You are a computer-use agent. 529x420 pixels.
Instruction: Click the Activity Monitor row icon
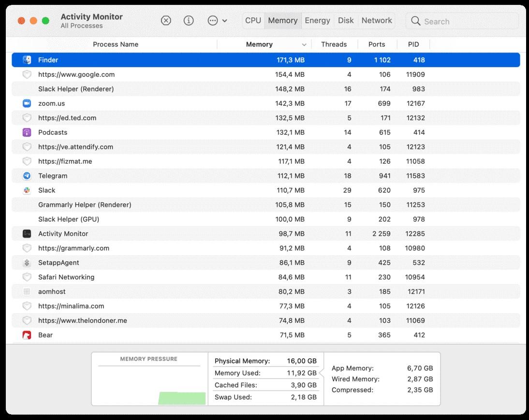[x=27, y=233]
